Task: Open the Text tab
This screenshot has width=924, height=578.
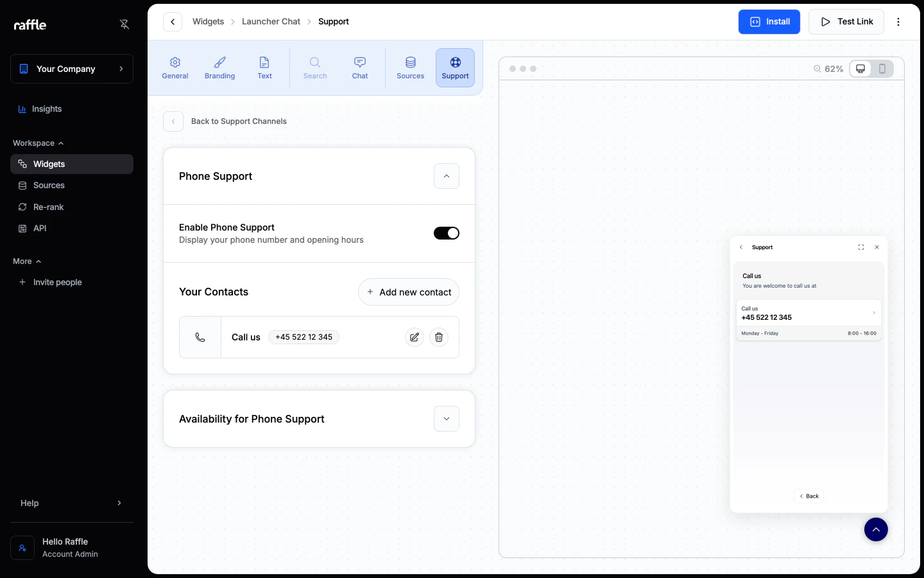Action: click(264, 68)
